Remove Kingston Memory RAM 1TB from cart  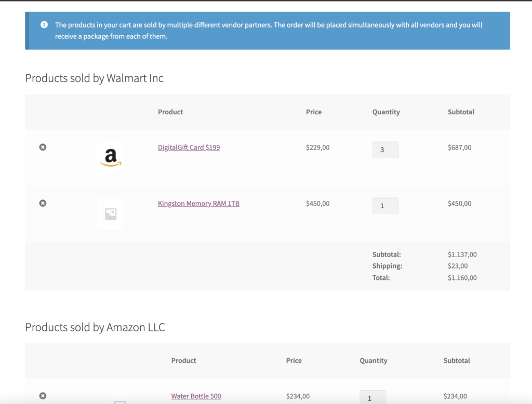pos(43,203)
